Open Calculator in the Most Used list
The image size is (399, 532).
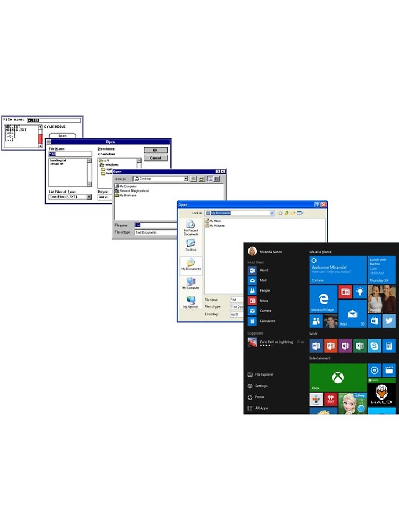click(262, 321)
